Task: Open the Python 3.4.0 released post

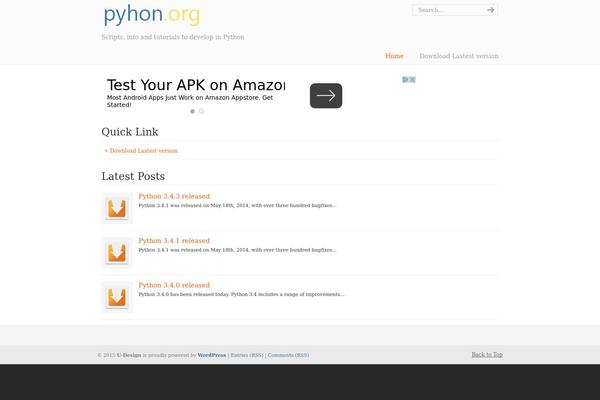Action: [x=174, y=285]
